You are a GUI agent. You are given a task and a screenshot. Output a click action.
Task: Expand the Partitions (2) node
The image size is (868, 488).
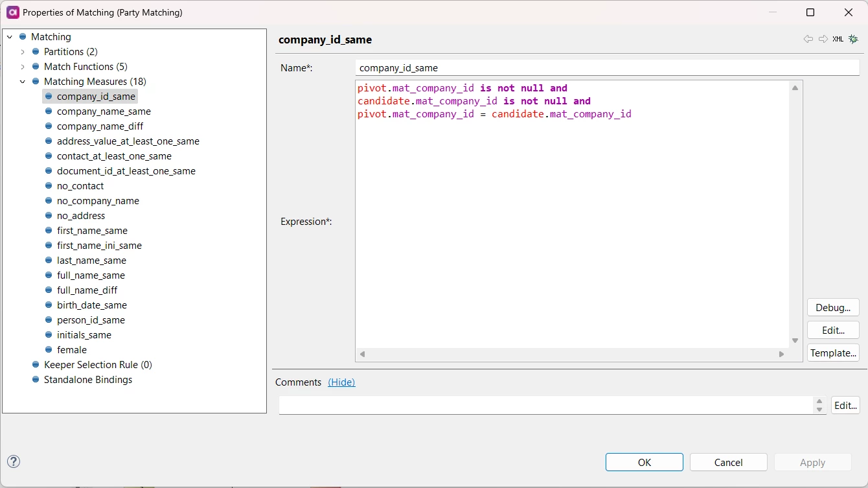[x=23, y=52]
